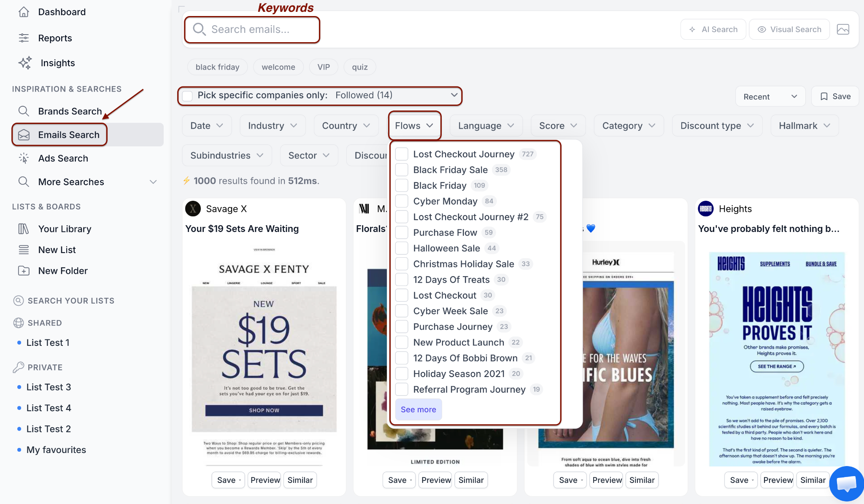This screenshot has width=864, height=504.
Task: Open the chat support bubble
Action: point(846,484)
